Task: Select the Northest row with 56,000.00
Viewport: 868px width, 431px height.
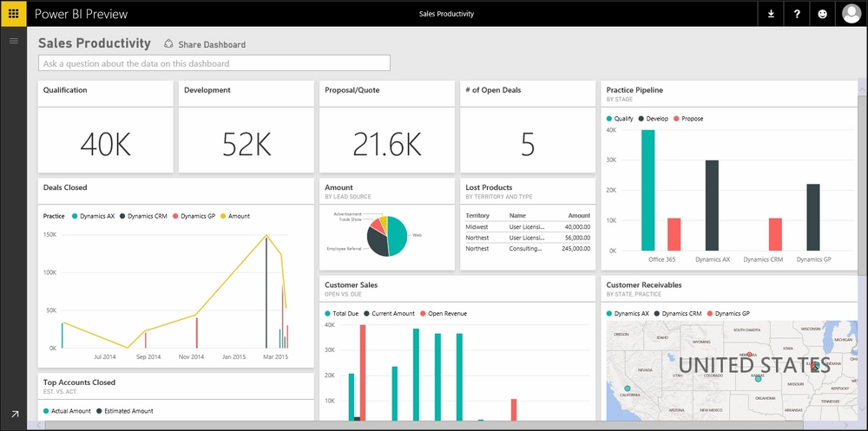Action: 528,238
